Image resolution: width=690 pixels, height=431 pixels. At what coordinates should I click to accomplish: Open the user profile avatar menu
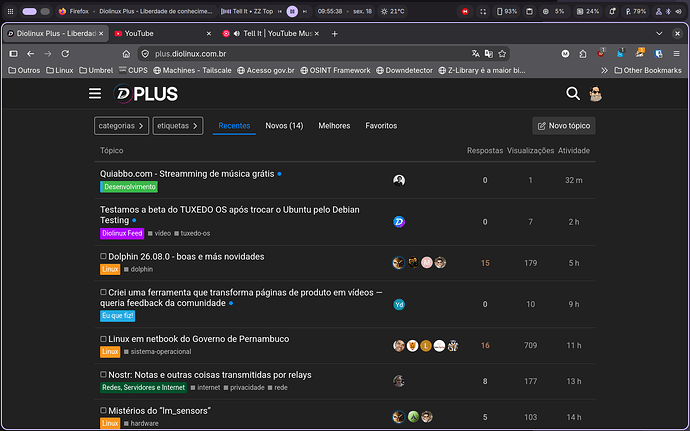pos(595,93)
